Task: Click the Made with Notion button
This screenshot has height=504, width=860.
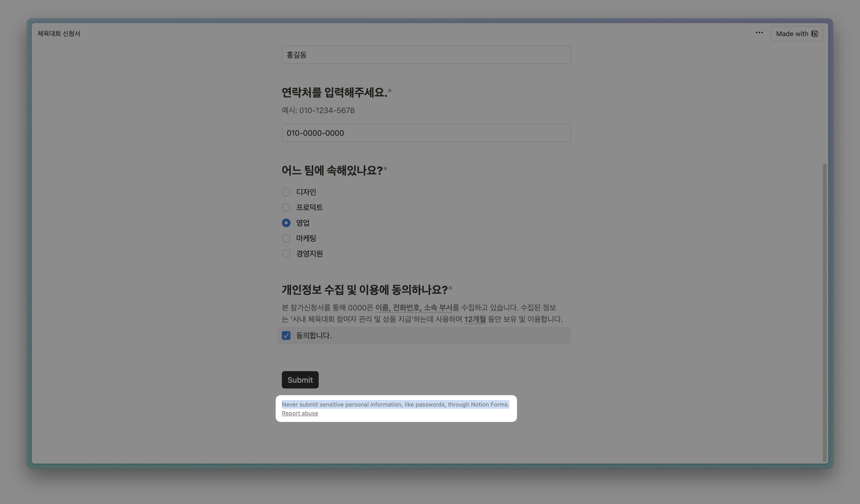Action: coord(797,34)
